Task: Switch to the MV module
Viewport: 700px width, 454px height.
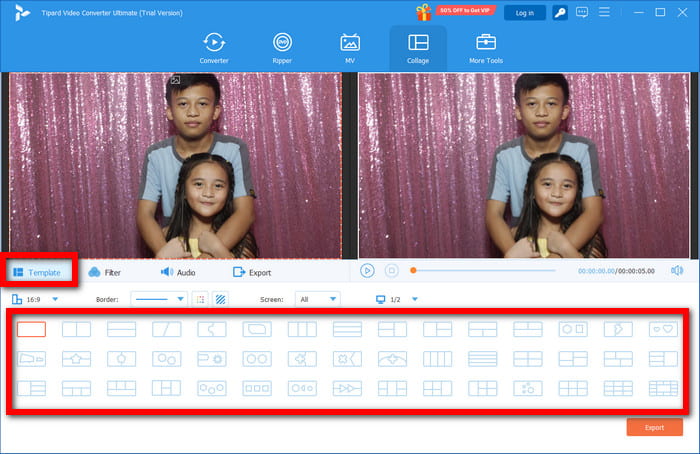Action: point(350,48)
